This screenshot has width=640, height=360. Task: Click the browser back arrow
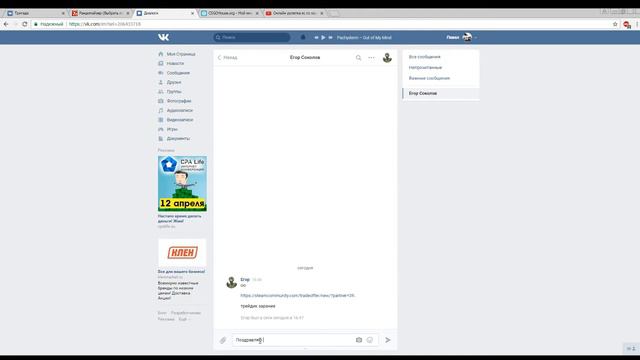[x=6, y=24]
